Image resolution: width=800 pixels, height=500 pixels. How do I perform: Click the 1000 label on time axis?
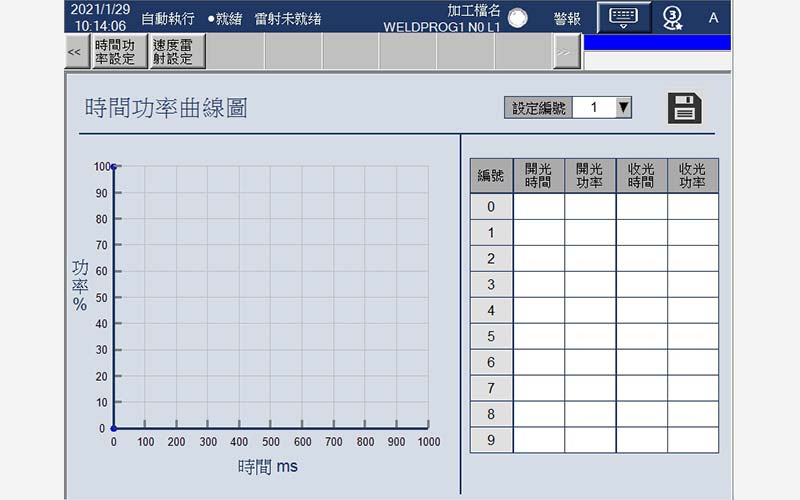(x=429, y=442)
